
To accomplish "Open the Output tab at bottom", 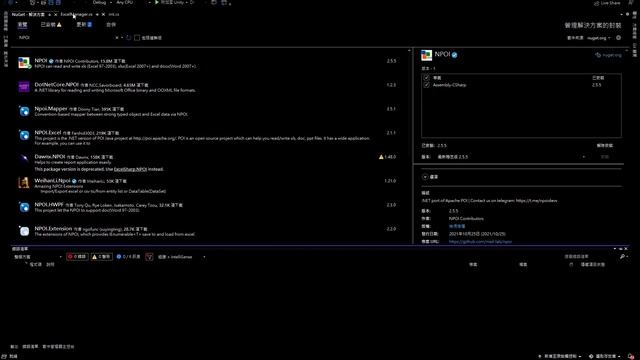I will (x=14, y=347).
